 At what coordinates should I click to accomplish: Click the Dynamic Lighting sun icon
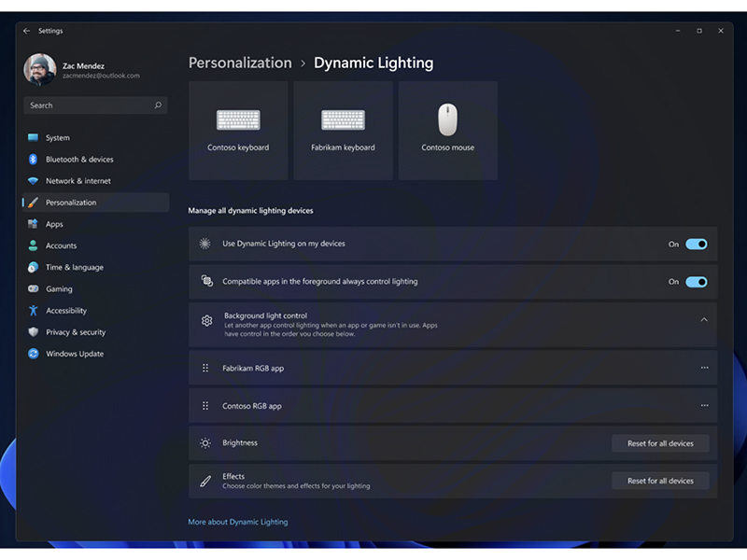(x=204, y=244)
